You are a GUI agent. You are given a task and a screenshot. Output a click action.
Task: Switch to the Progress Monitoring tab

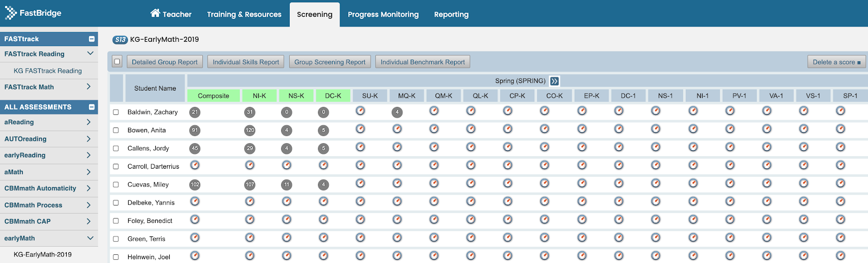[383, 14]
